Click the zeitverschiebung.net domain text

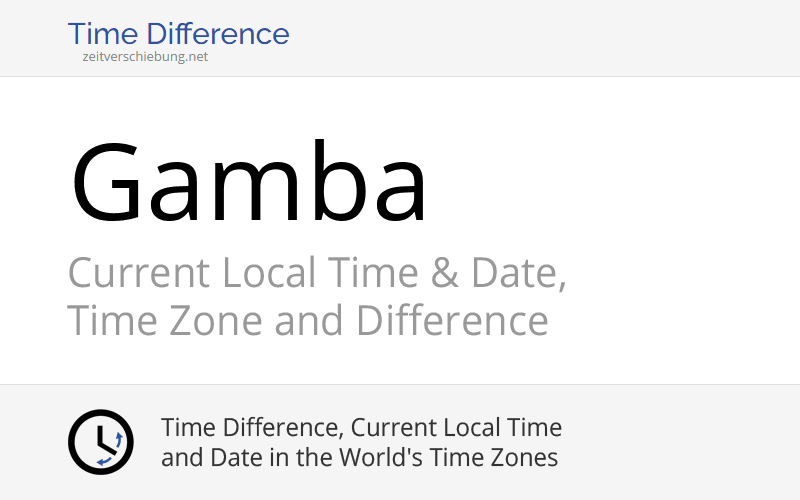coord(145,57)
